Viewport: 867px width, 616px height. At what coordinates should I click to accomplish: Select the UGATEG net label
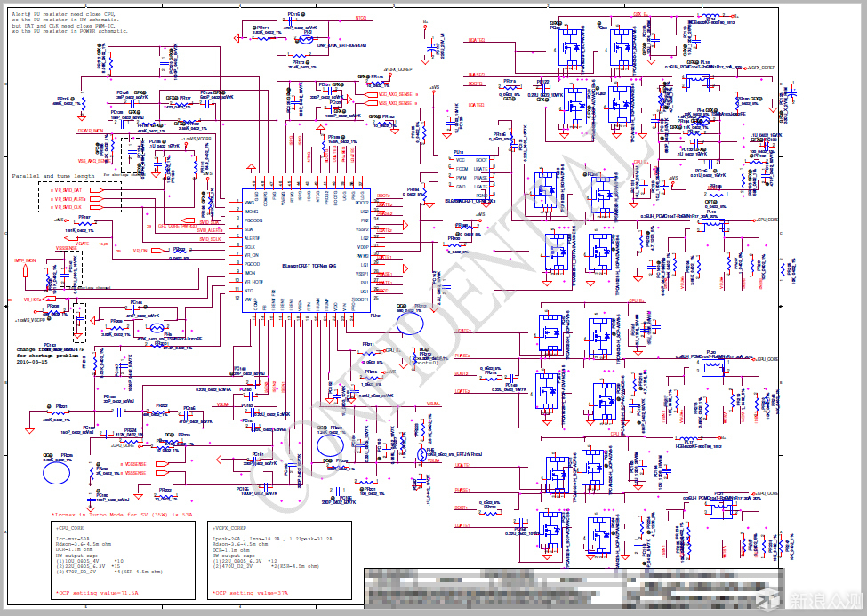[476, 40]
